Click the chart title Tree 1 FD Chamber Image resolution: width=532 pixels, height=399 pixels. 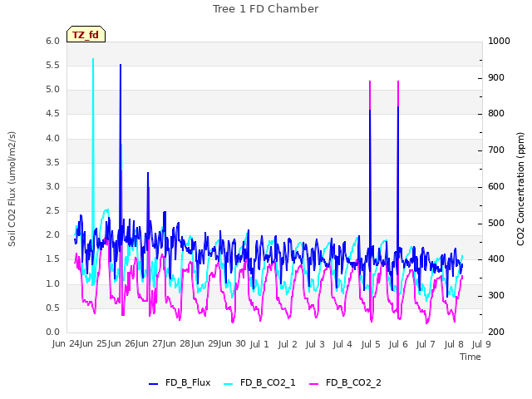pyautogui.click(x=266, y=9)
